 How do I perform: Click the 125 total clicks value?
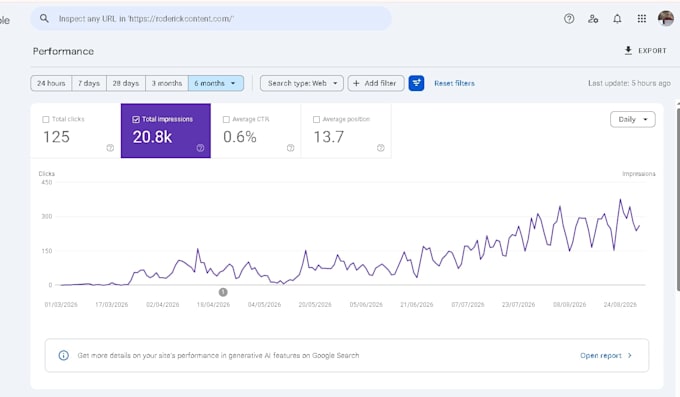(x=56, y=137)
